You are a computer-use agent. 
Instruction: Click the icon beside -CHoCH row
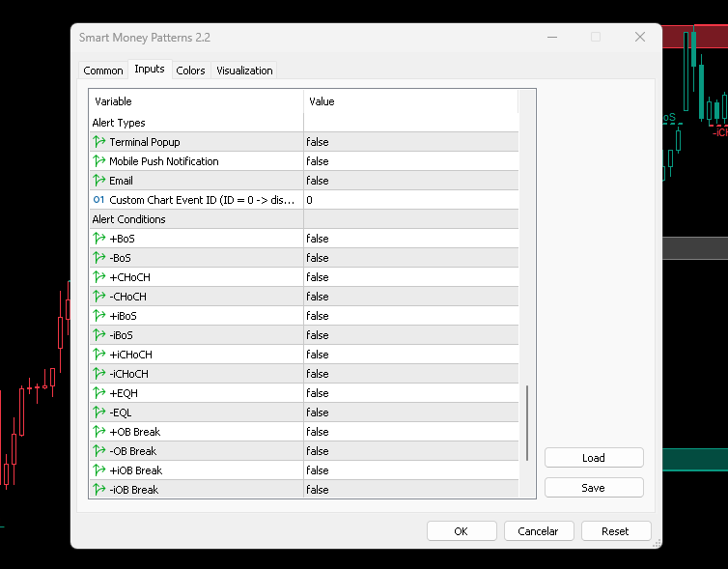click(98, 297)
